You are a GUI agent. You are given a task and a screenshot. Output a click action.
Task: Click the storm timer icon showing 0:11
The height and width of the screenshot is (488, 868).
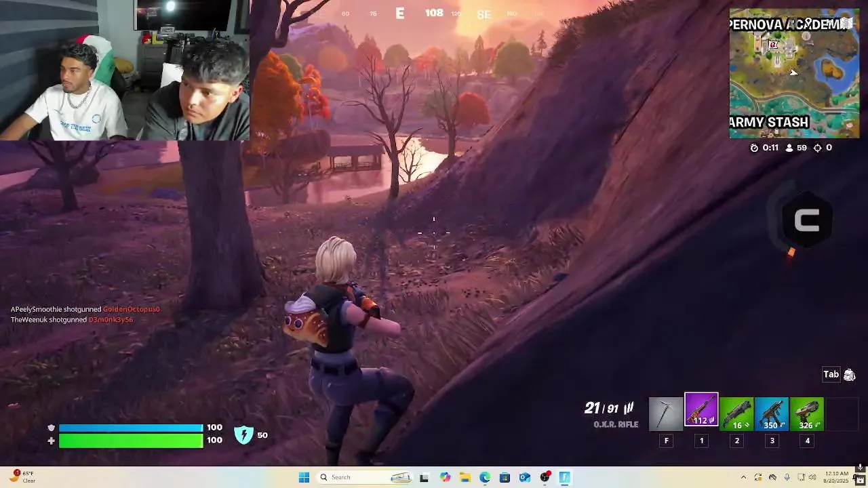pyautogui.click(x=754, y=148)
